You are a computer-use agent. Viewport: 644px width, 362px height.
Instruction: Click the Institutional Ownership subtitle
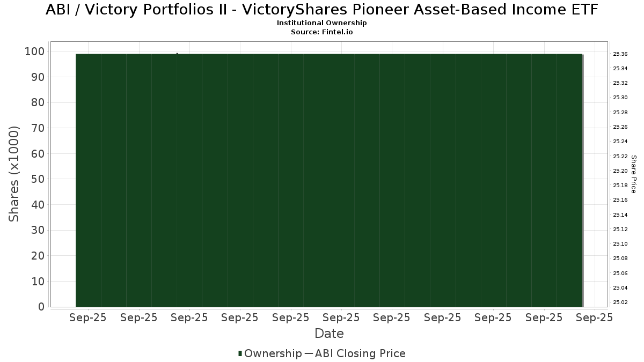click(x=322, y=23)
